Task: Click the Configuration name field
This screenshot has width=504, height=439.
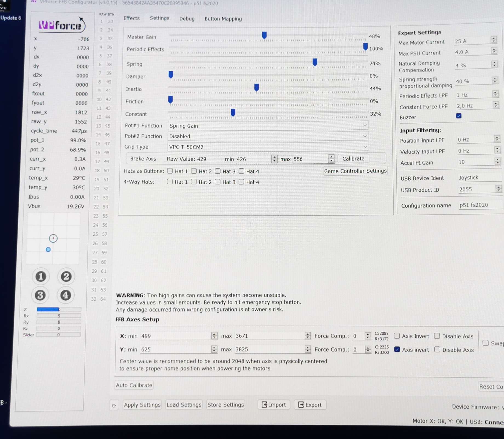Action: [x=481, y=205]
